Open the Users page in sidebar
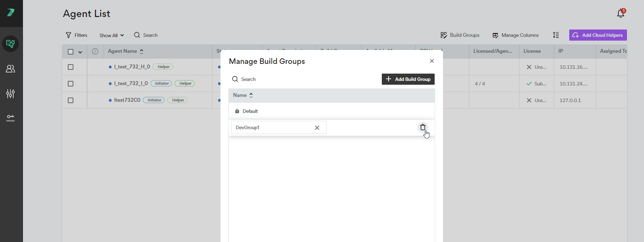The height and width of the screenshot is (242, 644). point(10,69)
